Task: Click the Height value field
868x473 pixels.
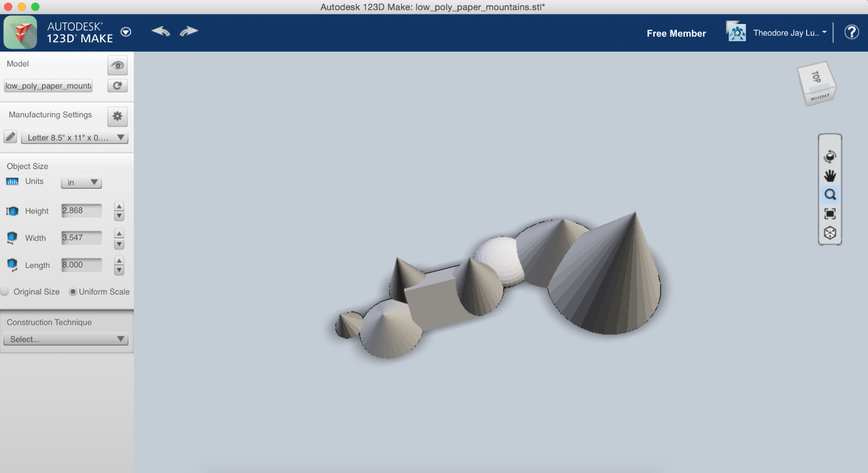Action: pyautogui.click(x=82, y=211)
